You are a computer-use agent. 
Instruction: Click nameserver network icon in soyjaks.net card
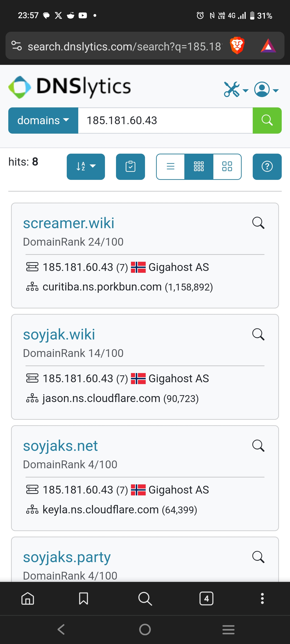coord(32,509)
